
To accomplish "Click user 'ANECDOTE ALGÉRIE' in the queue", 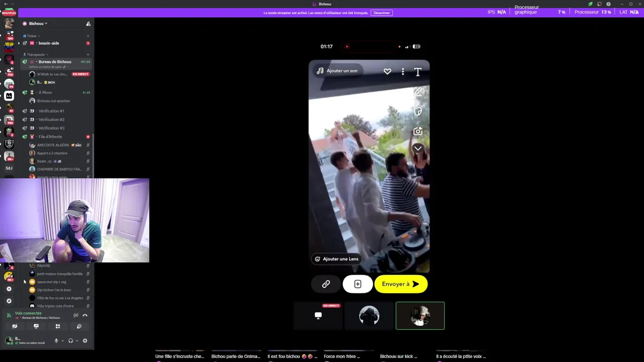I will pyautogui.click(x=59, y=145).
